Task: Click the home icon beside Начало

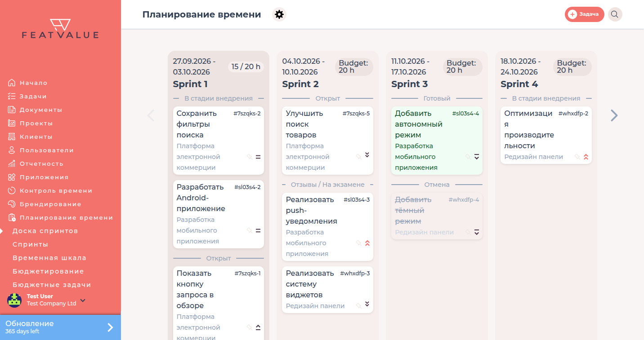Action: click(x=12, y=83)
